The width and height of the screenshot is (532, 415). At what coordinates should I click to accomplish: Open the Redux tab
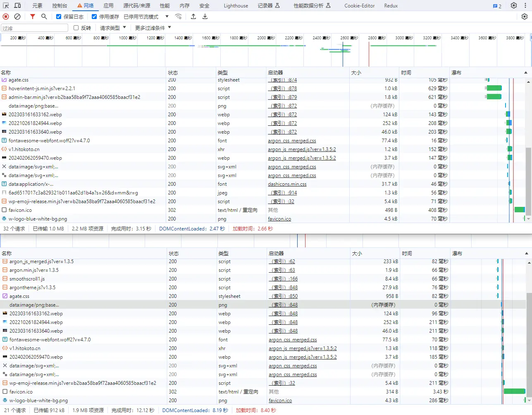391,6
